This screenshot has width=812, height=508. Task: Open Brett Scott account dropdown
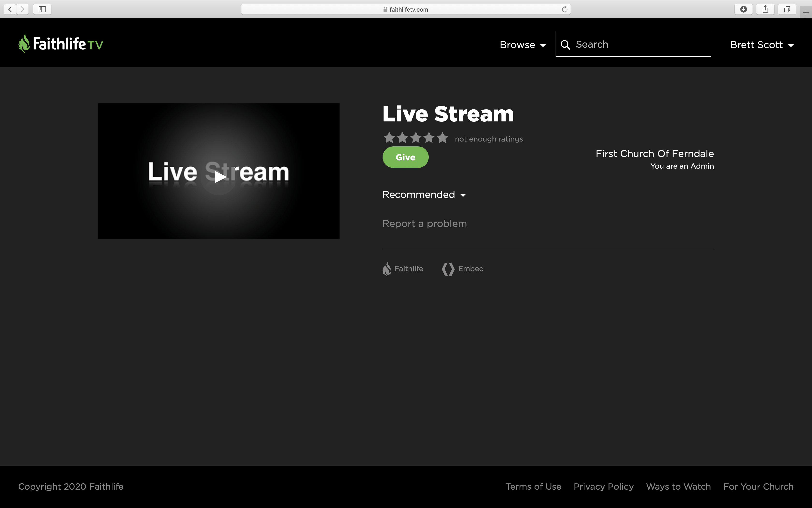(x=762, y=45)
